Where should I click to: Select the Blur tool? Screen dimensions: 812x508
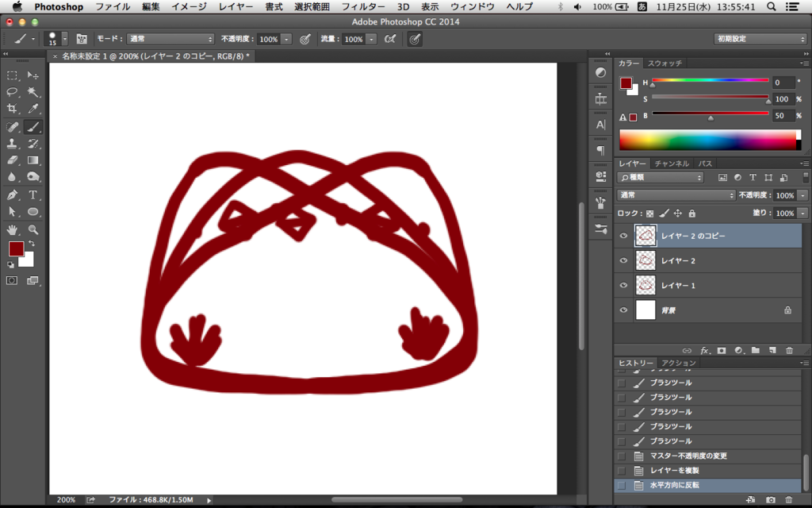(12, 177)
